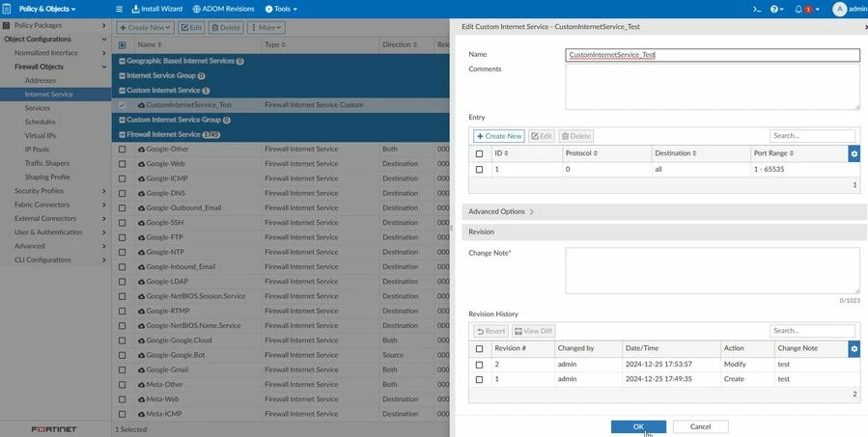
Task: Collapse Firewall Objects tree node
Action: 103,67
